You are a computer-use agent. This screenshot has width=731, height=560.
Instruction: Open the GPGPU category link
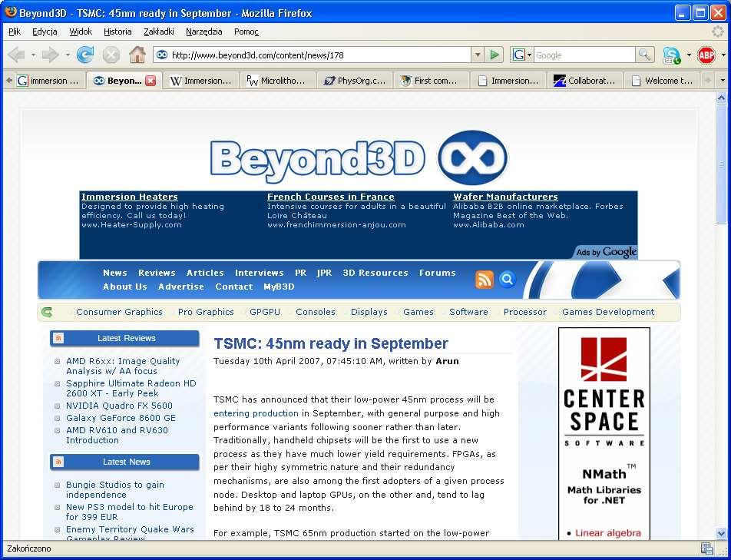click(x=265, y=312)
